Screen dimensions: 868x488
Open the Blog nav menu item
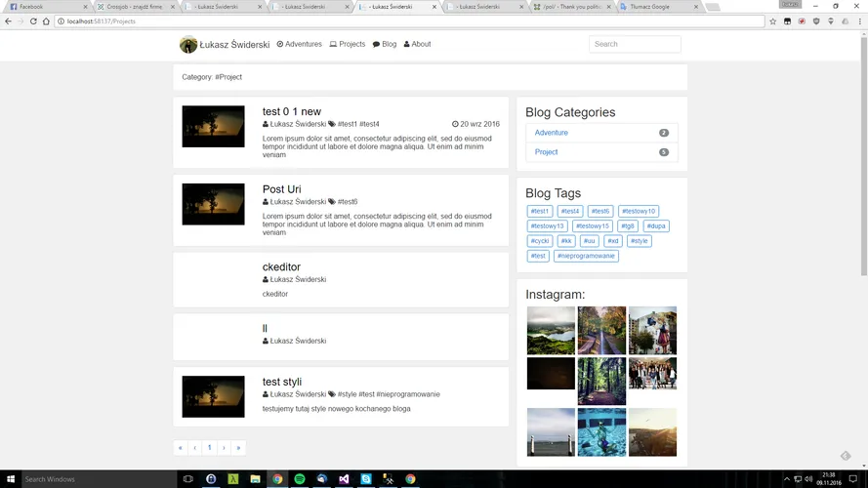point(385,44)
